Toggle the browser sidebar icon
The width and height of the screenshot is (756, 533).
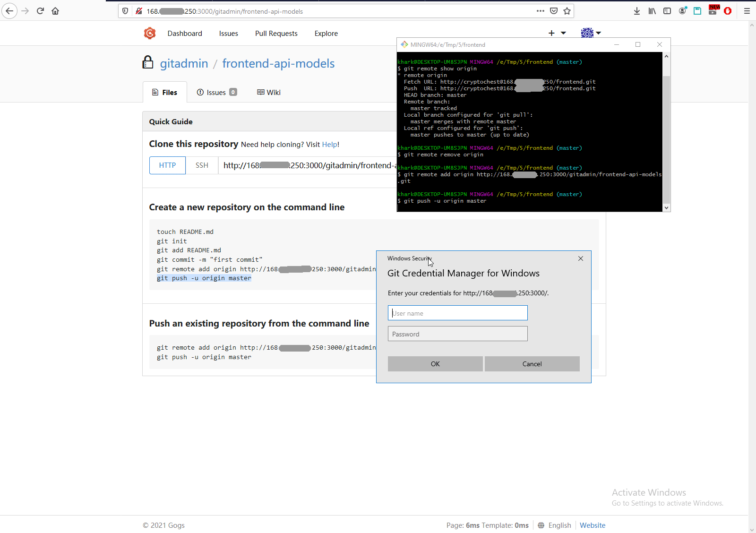point(667,11)
